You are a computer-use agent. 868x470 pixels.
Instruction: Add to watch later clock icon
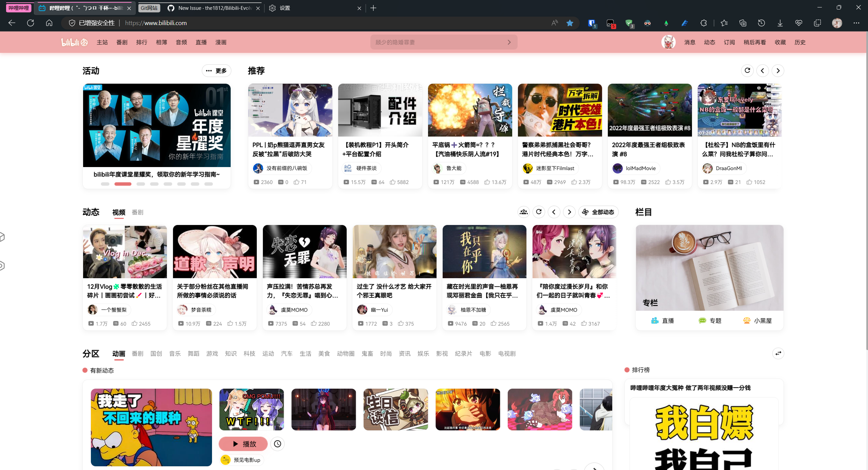pyautogui.click(x=277, y=444)
